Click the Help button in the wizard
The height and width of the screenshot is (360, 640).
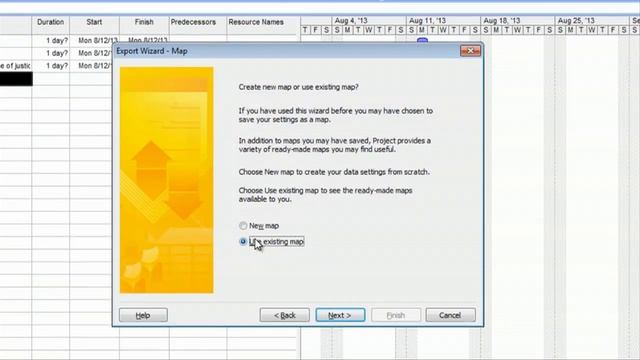pyautogui.click(x=143, y=315)
